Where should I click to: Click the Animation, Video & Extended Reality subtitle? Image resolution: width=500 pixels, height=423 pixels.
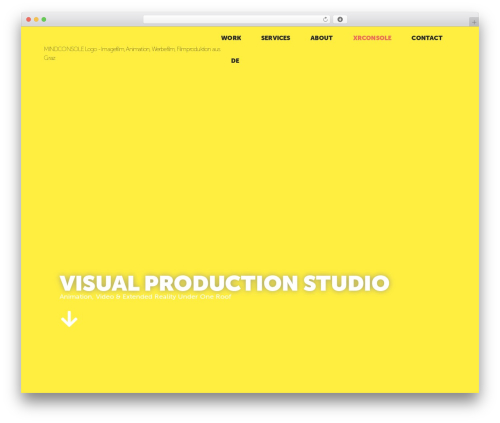coord(145,297)
